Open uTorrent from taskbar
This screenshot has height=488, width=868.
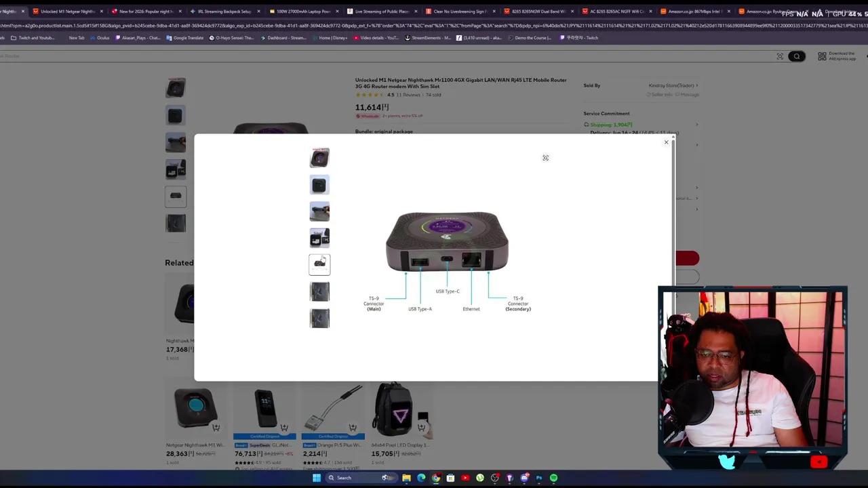tap(480, 478)
